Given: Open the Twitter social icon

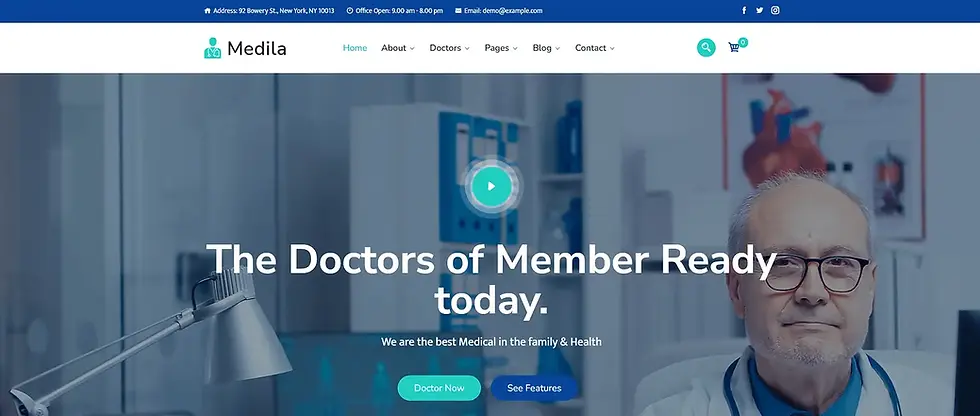Looking at the screenshot, I should (x=759, y=11).
